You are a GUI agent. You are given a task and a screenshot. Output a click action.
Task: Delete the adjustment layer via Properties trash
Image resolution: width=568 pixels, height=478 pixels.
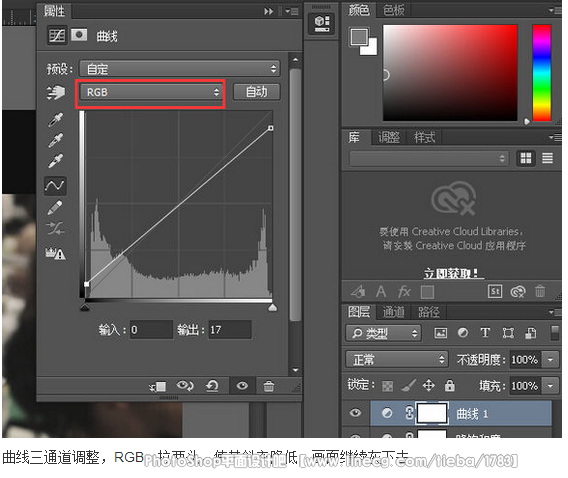269,386
